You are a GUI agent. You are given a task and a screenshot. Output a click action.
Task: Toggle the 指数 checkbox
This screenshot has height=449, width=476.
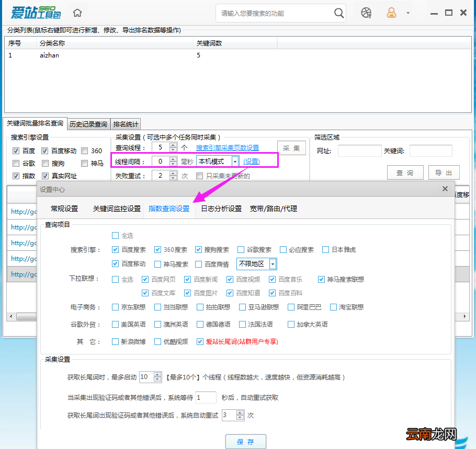coord(16,176)
